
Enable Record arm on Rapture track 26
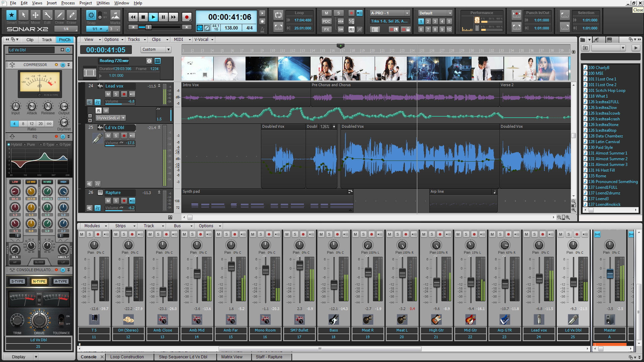tap(125, 200)
